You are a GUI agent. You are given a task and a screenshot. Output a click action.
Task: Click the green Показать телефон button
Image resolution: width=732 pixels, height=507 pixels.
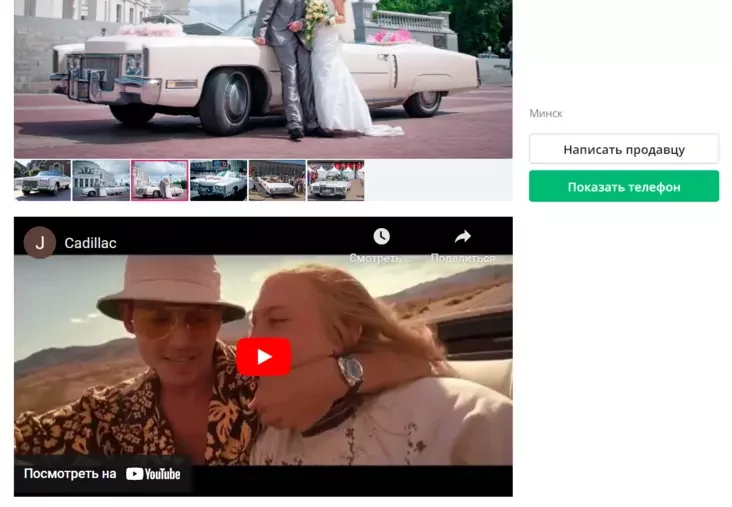coord(624,186)
